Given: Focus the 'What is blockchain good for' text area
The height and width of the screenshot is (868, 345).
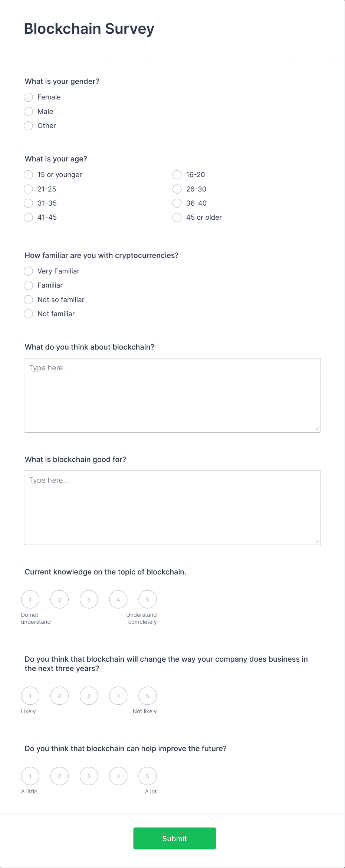Looking at the screenshot, I should (172, 508).
